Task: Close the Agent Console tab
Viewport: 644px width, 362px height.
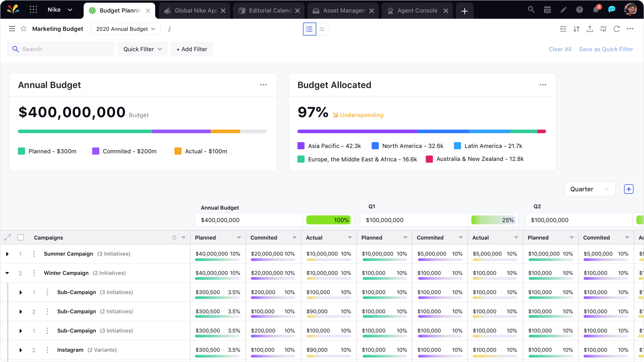Action: click(446, 11)
